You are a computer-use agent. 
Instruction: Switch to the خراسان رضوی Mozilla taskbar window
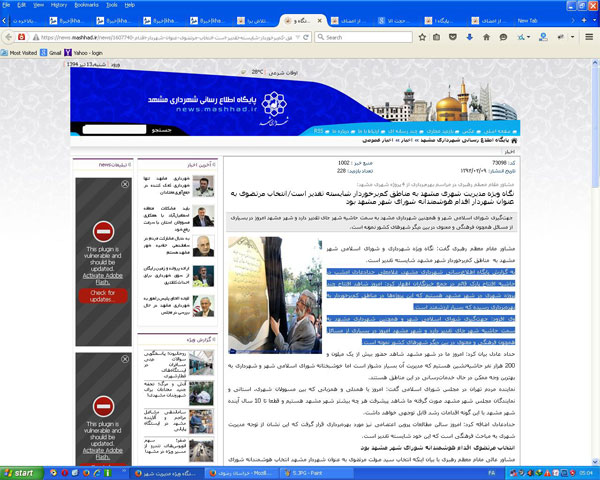click(x=242, y=473)
